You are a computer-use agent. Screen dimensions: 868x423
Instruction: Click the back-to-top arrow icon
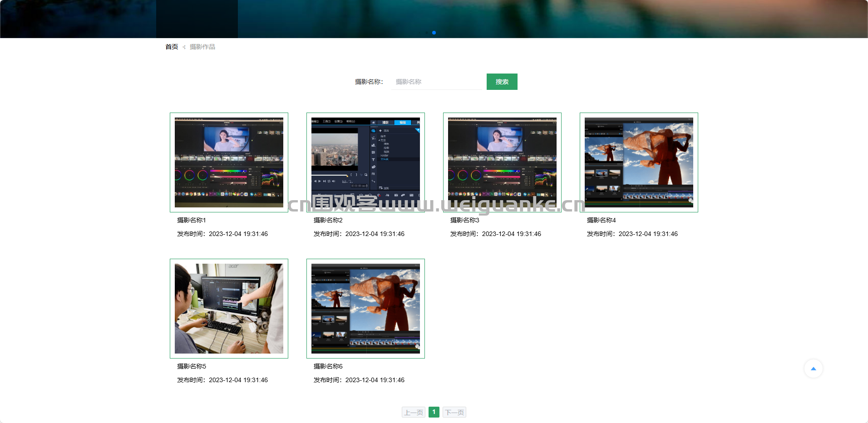(813, 369)
